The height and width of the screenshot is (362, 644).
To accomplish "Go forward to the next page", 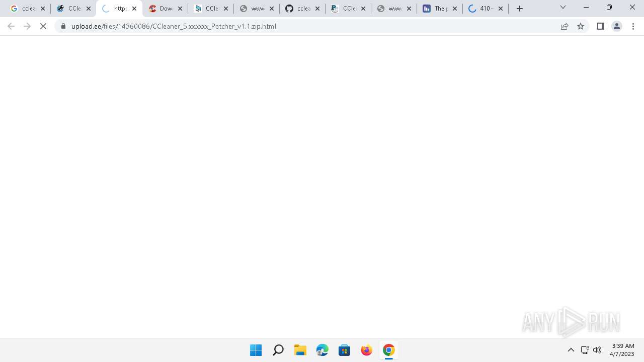I will click(x=27, y=26).
